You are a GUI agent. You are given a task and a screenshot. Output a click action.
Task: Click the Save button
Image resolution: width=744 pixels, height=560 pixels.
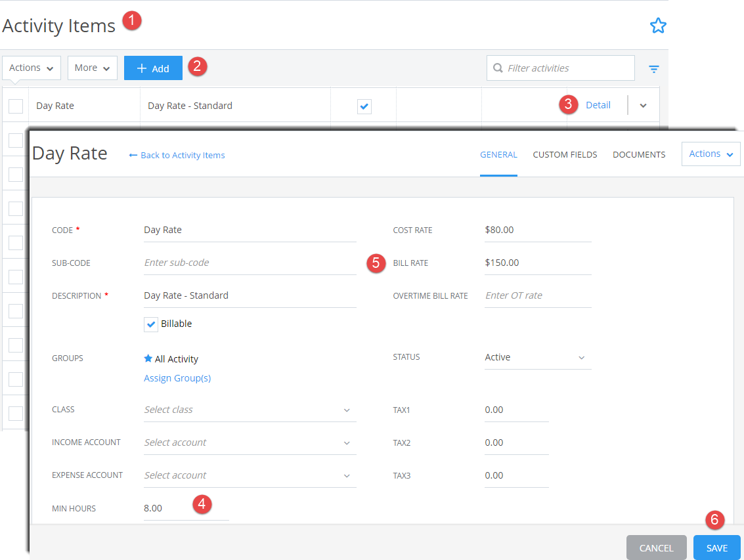(716, 548)
